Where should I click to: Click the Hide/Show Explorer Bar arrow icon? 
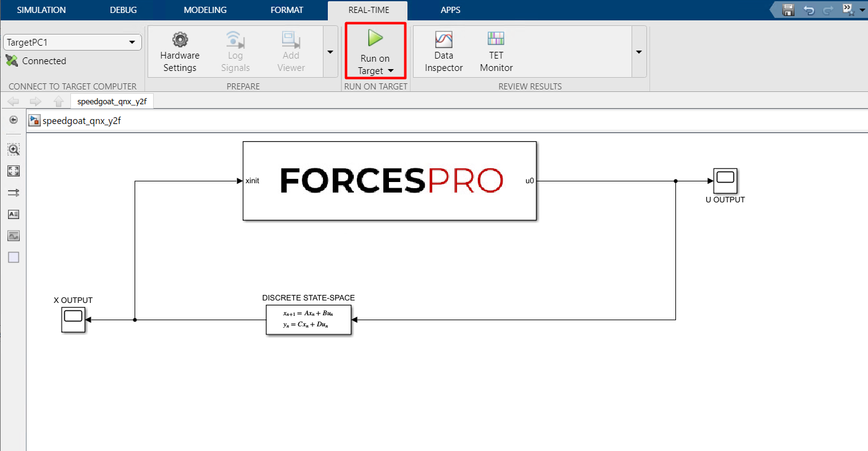click(14, 120)
